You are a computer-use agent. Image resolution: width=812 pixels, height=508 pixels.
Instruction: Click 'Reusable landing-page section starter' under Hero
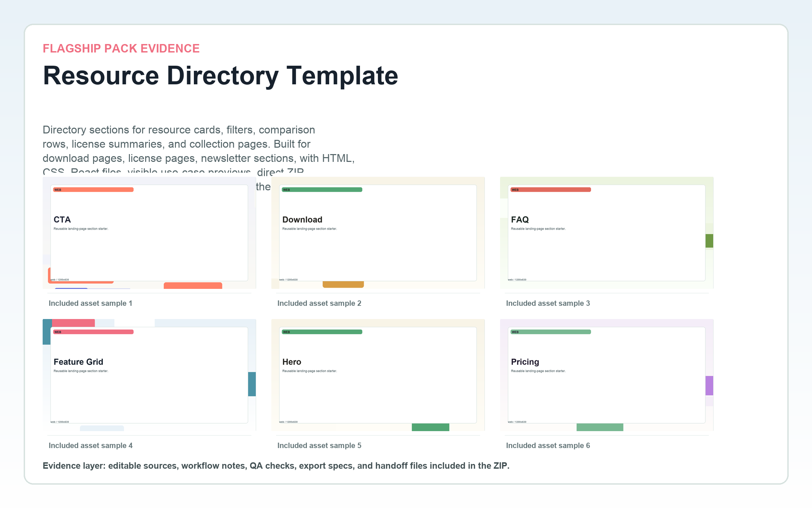click(x=310, y=371)
